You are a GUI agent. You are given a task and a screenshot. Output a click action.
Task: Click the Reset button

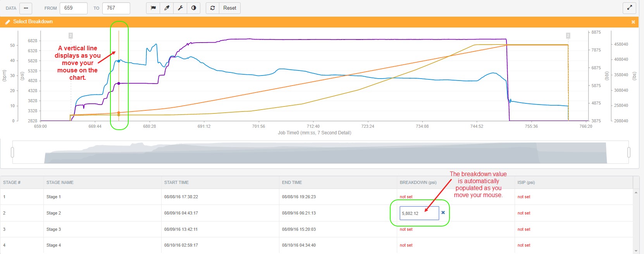click(230, 8)
